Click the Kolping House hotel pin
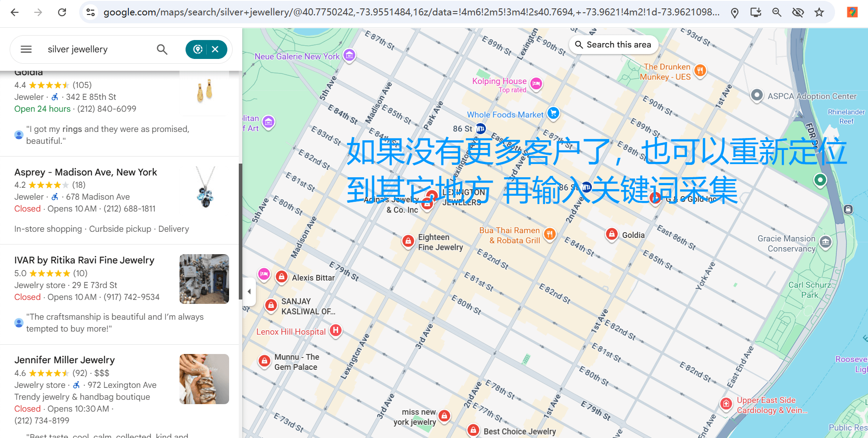The width and height of the screenshot is (868, 438). coord(536,83)
